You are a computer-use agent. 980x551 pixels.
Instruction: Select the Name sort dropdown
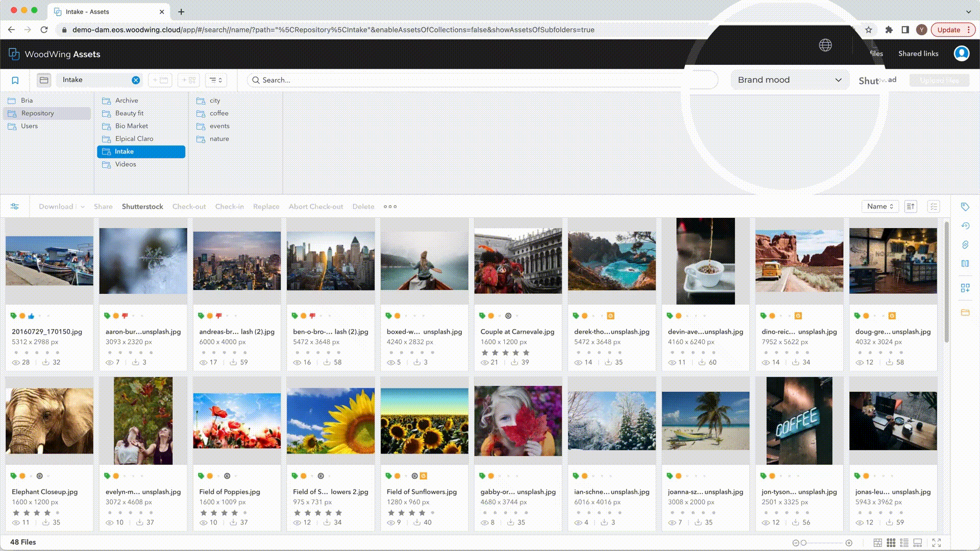point(880,207)
